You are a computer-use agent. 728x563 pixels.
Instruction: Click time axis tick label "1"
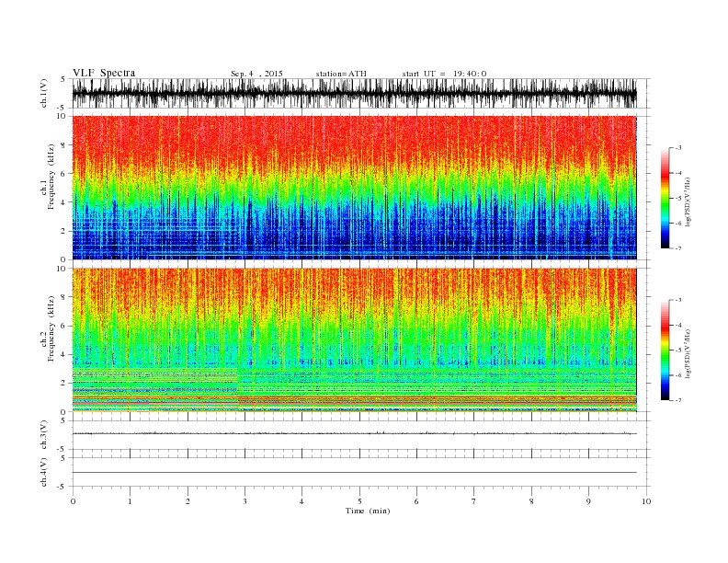[x=130, y=501]
